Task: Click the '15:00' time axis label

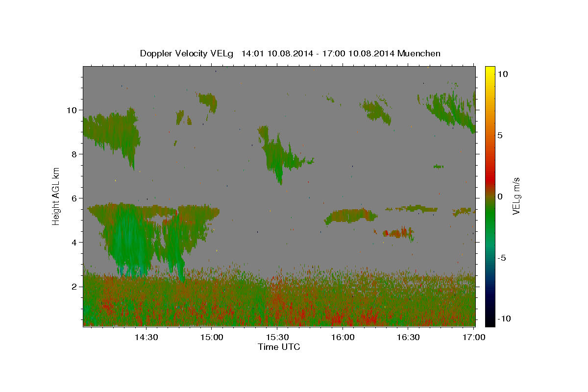Action: click(x=212, y=337)
